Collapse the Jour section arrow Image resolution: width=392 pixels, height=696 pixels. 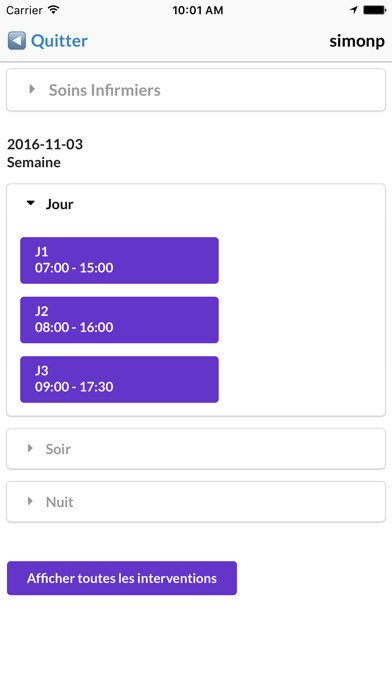point(31,203)
